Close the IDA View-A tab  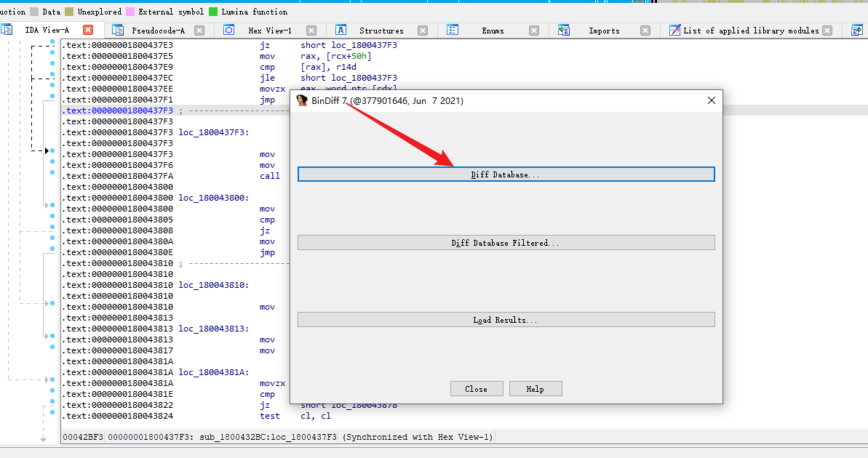(x=88, y=31)
